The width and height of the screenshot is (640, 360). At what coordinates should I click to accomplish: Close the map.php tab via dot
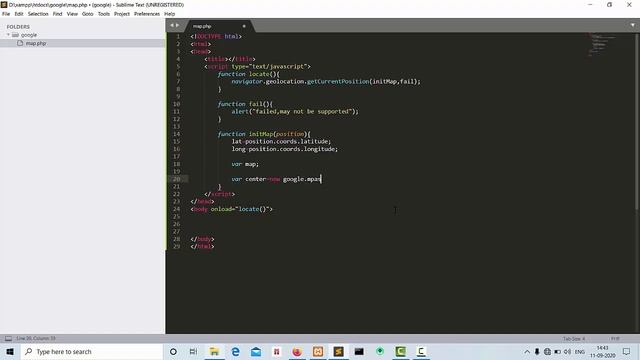244,26
